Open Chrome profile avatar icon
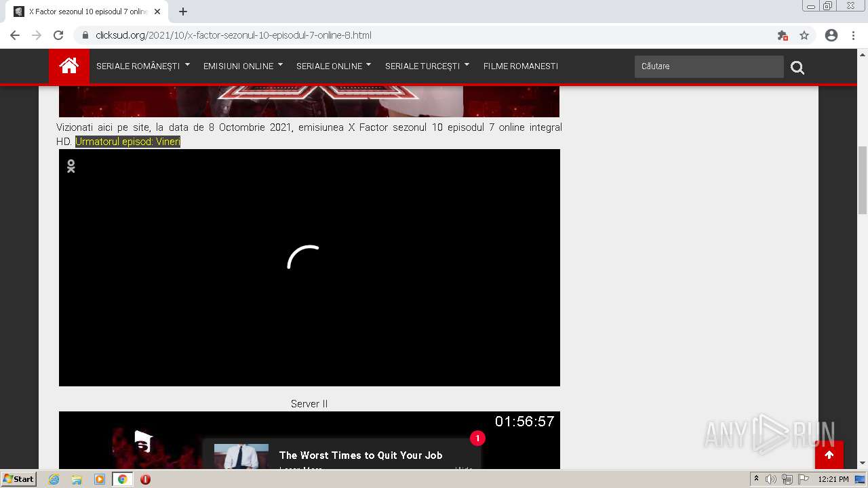Viewport: 868px width, 488px height. tap(831, 35)
